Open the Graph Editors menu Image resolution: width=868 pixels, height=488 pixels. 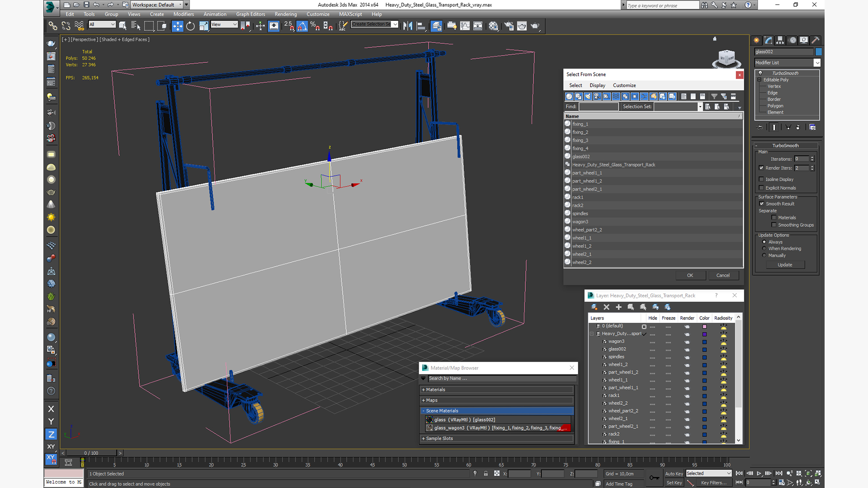pyautogui.click(x=250, y=14)
